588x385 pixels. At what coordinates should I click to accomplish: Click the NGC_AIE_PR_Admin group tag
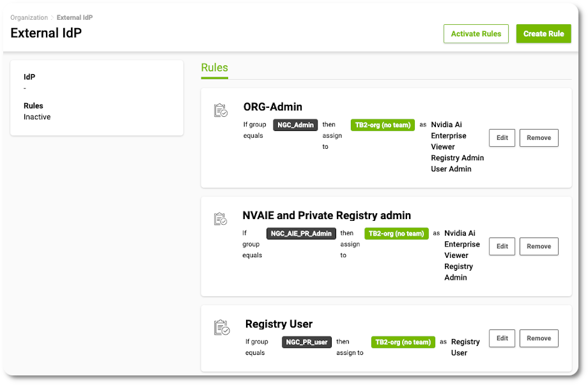[301, 234]
